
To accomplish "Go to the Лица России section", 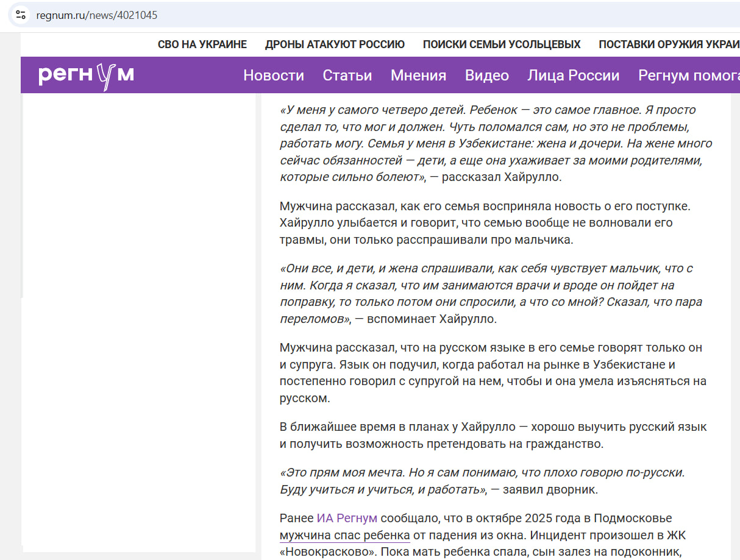I will pos(573,76).
